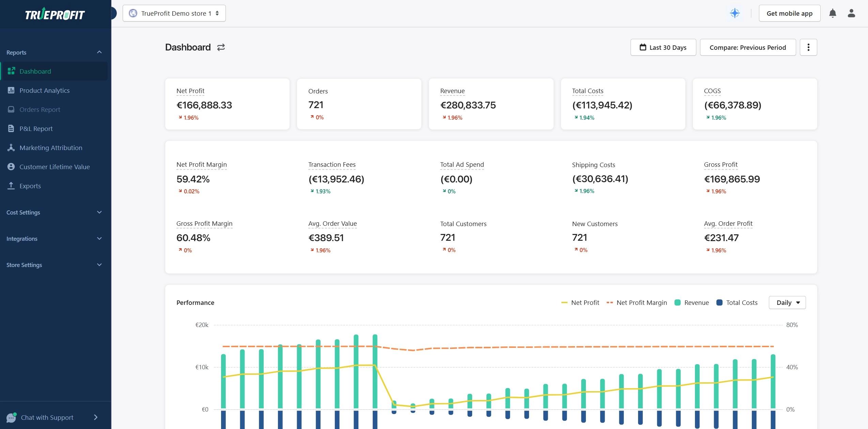Go to Marketing Attribution report
Viewport: 868px width, 429px height.
[51, 148]
